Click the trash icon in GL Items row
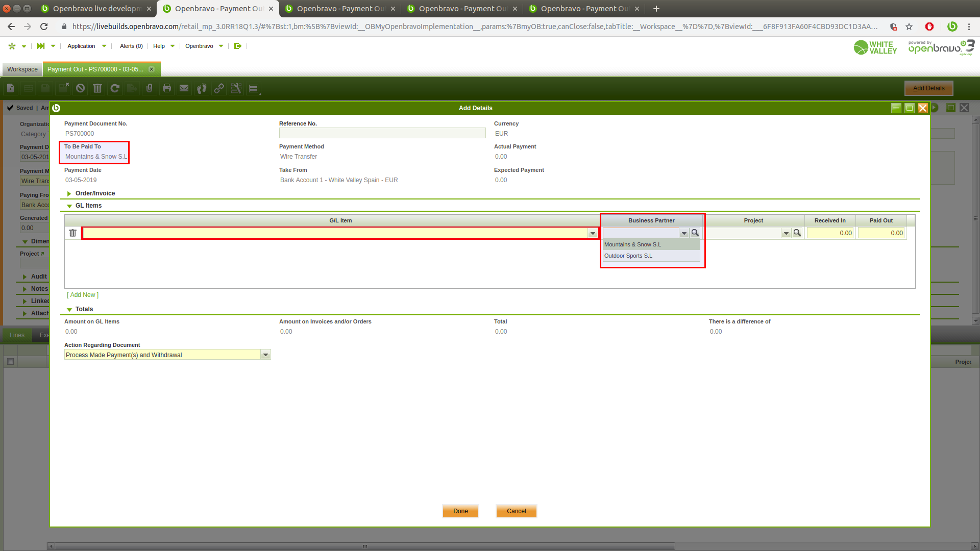The image size is (980, 551). pyautogui.click(x=72, y=233)
